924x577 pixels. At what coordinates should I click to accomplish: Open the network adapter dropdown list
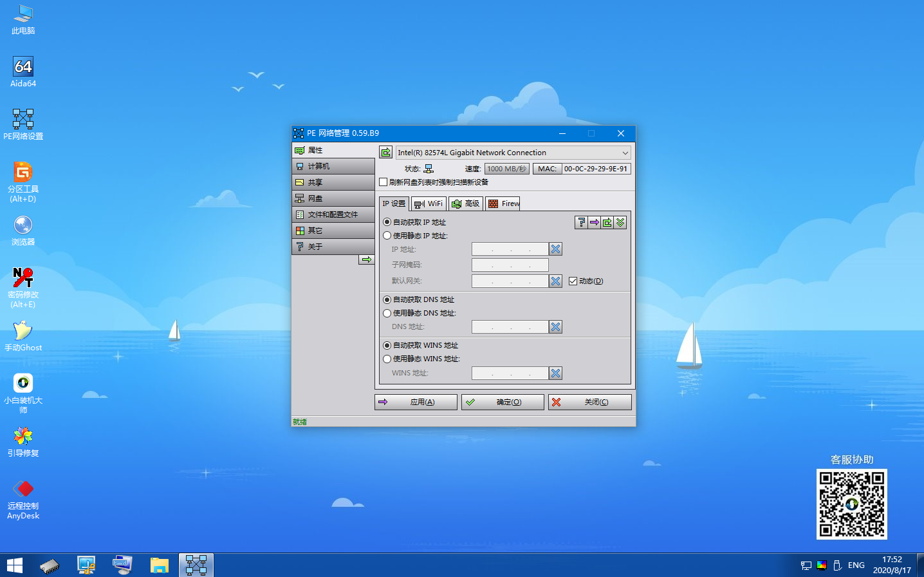coord(624,153)
